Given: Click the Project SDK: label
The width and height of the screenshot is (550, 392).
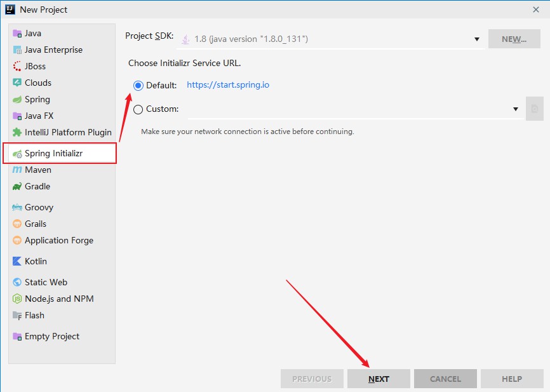Looking at the screenshot, I should [x=149, y=36].
